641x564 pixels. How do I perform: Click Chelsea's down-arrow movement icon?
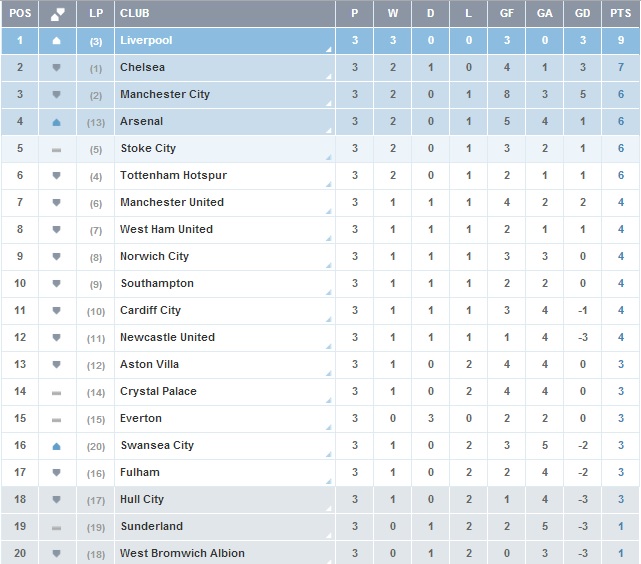pos(56,68)
